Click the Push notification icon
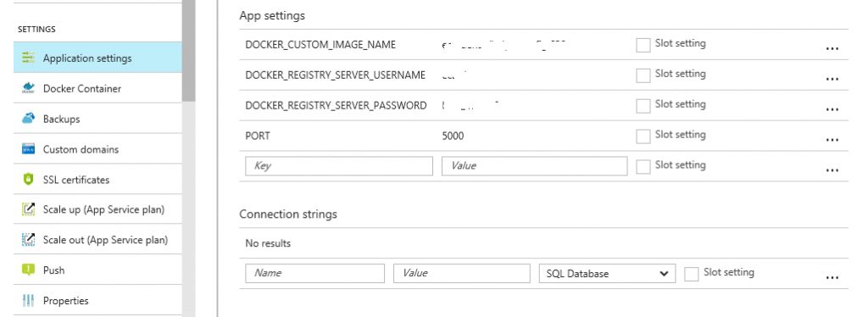Image resolution: width=868 pixels, height=317 pixels. click(x=28, y=270)
